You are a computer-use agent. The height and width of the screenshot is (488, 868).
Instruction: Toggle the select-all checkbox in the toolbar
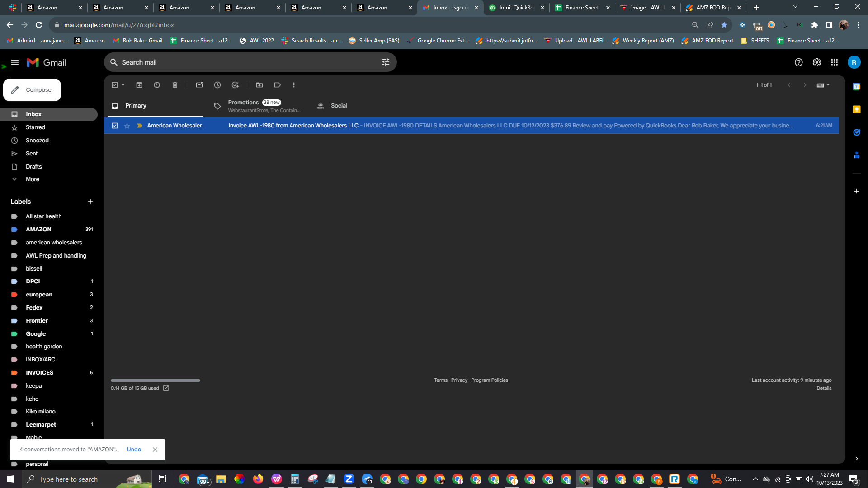(x=115, y=85)
